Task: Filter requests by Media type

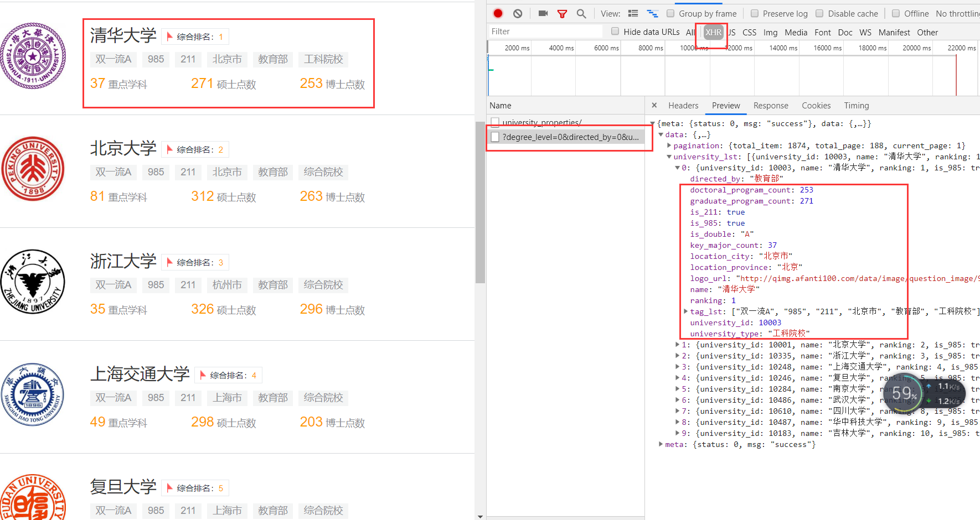Action: click(796, 33)
